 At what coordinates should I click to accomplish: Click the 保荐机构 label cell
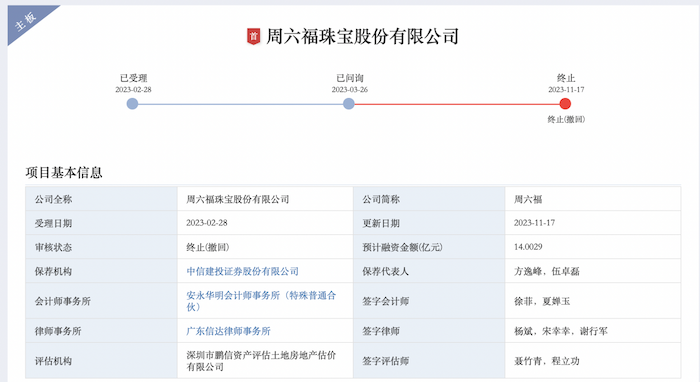pyautogui.click(x=101, y=271)
